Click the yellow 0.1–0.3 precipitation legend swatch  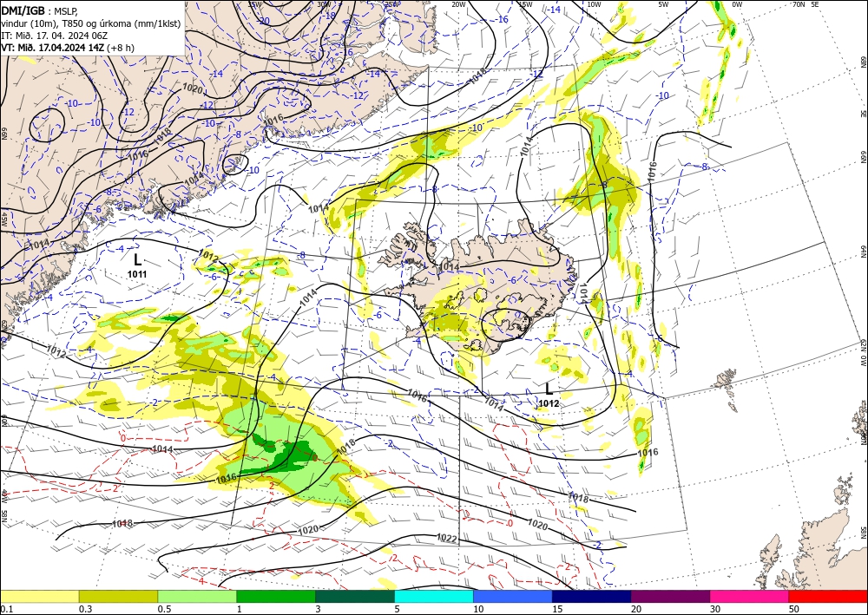(39, 596)
